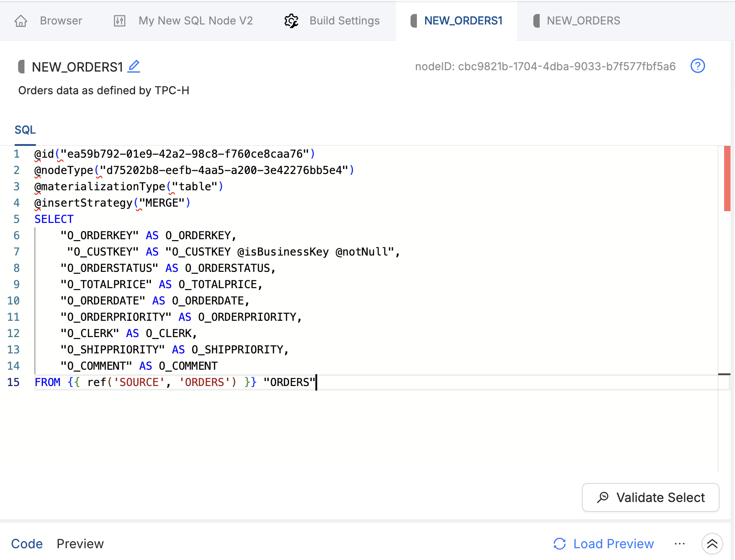
Task: Open the Build Settings tab
Action: [x=344, y=21]
